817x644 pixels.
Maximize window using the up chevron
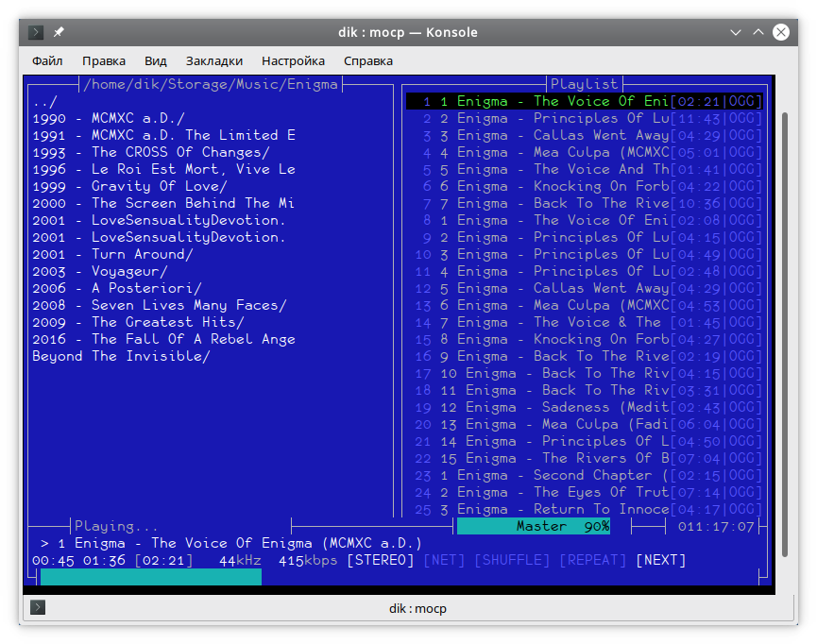[758, 32]
